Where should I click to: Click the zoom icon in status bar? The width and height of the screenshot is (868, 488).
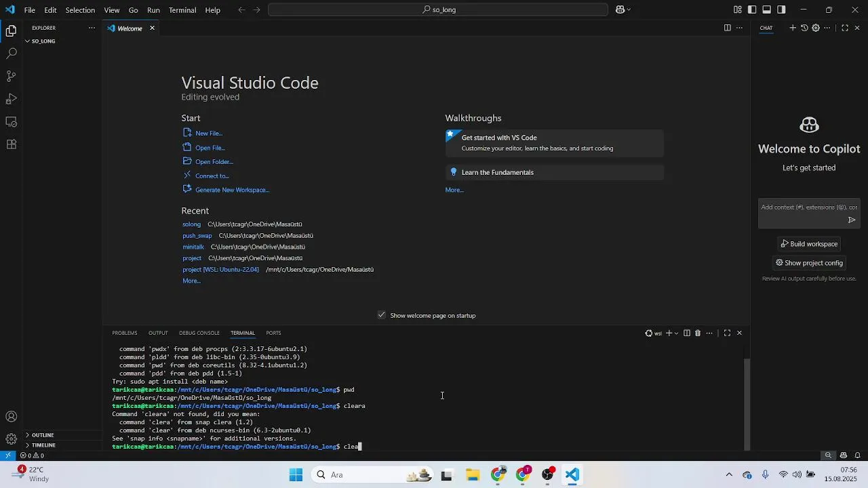828,455
